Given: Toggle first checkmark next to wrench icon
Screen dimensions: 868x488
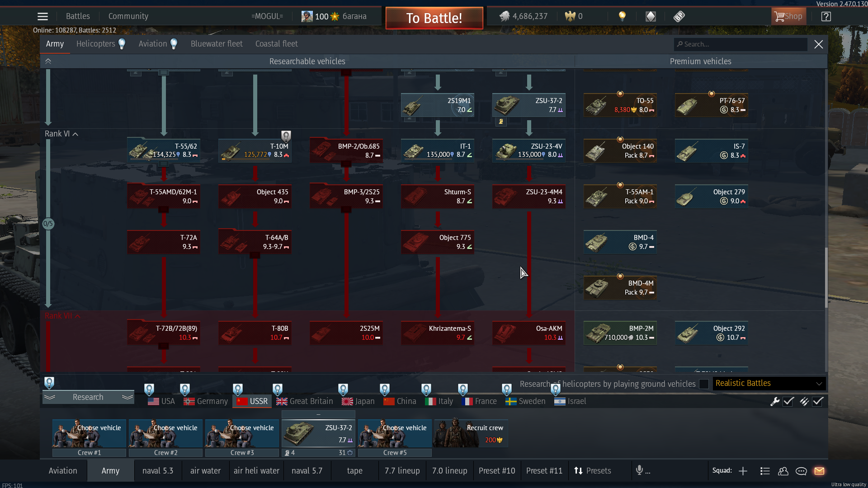Looking at the screenshot, I should point(788,401).
